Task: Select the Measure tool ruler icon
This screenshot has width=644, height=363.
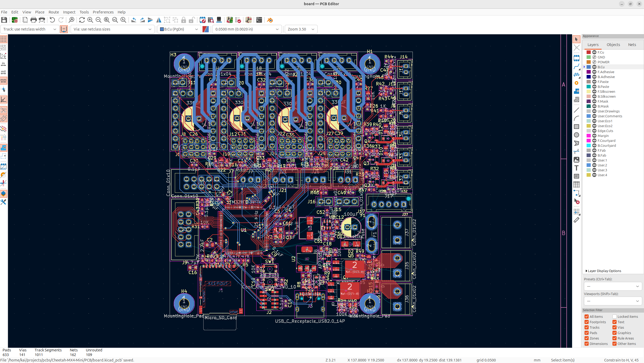Action: point(576,220)
